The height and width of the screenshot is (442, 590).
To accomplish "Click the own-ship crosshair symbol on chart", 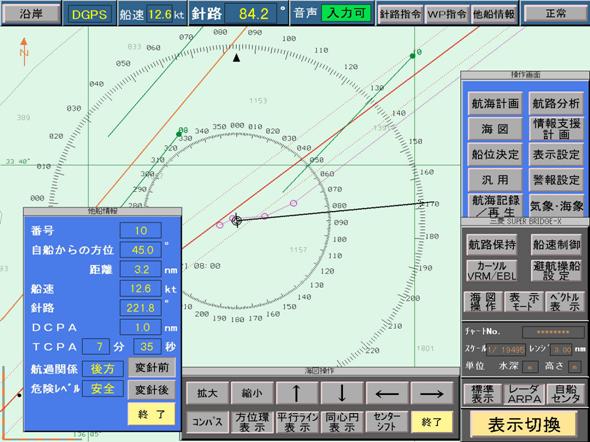I will [237, 220].
